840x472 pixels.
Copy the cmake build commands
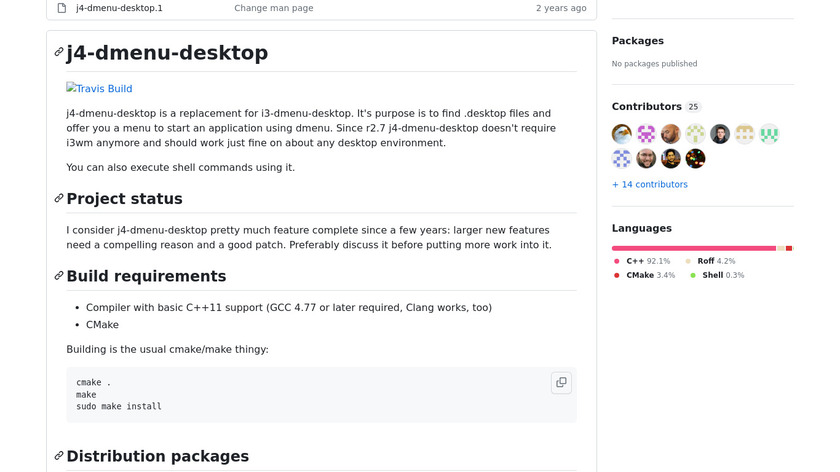point(561,383)
